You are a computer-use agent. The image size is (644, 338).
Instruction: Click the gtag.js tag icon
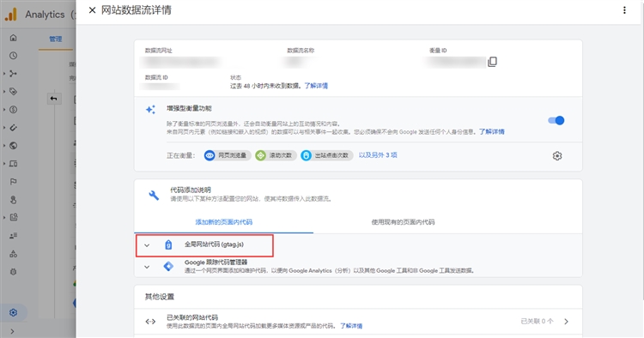pos(168,244)
